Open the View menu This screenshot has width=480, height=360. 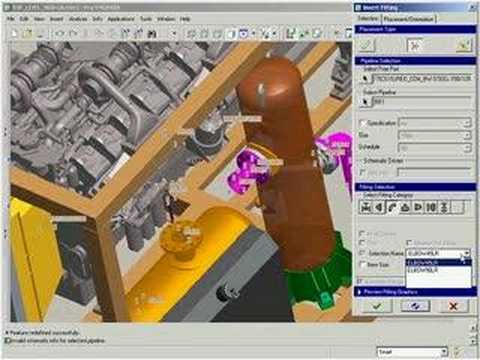(x=39, y=19)
